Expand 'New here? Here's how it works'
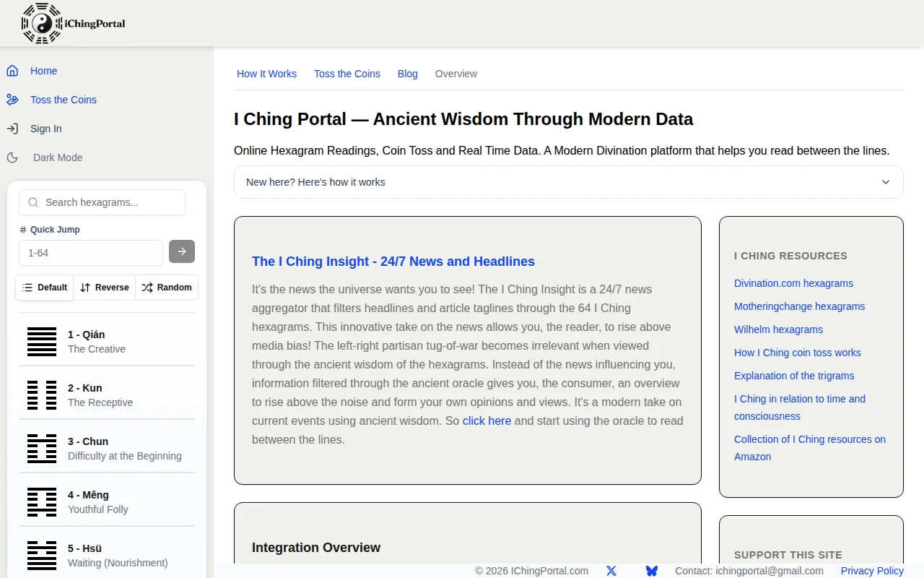 pos(569,182)
